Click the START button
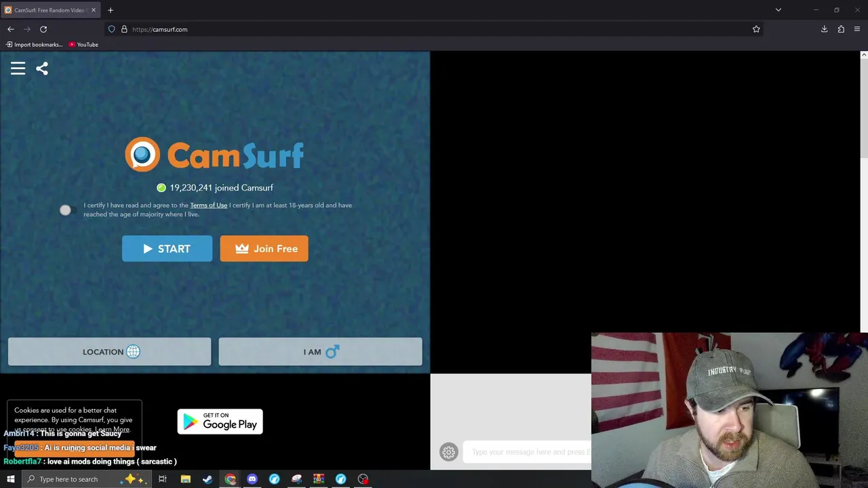868x488 pixels. click(167, 249)
